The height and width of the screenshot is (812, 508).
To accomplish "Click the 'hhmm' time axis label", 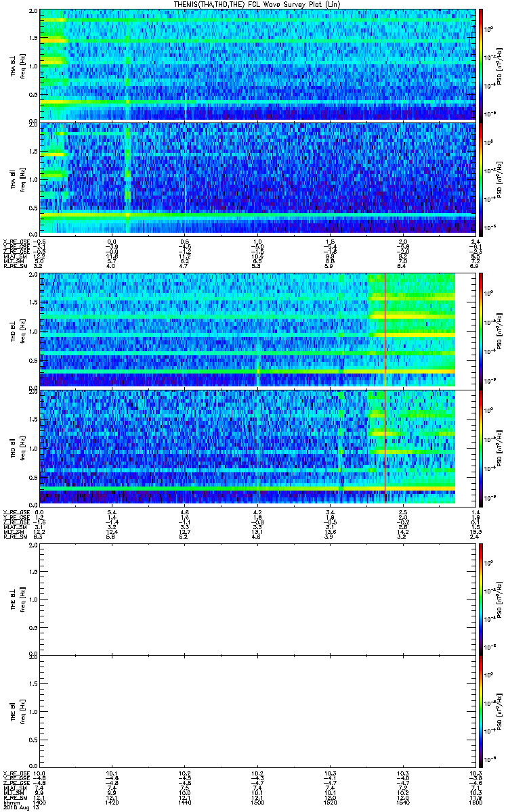I will 10,802.
